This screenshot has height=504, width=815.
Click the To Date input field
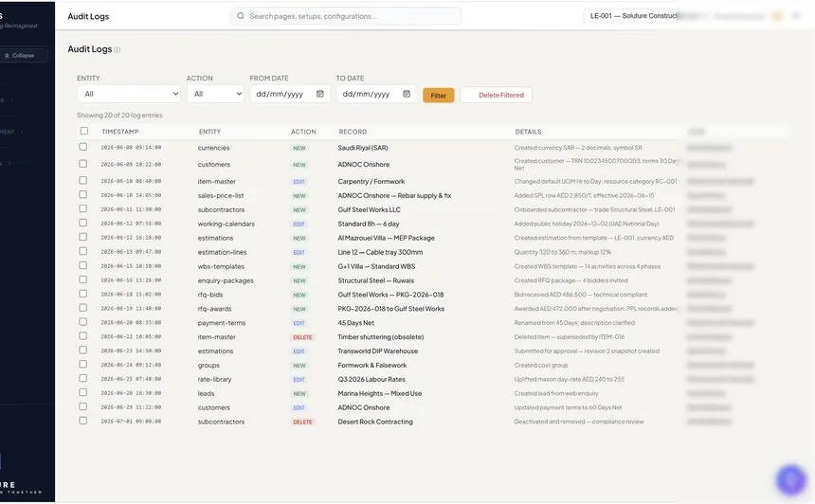pos(376,94)
